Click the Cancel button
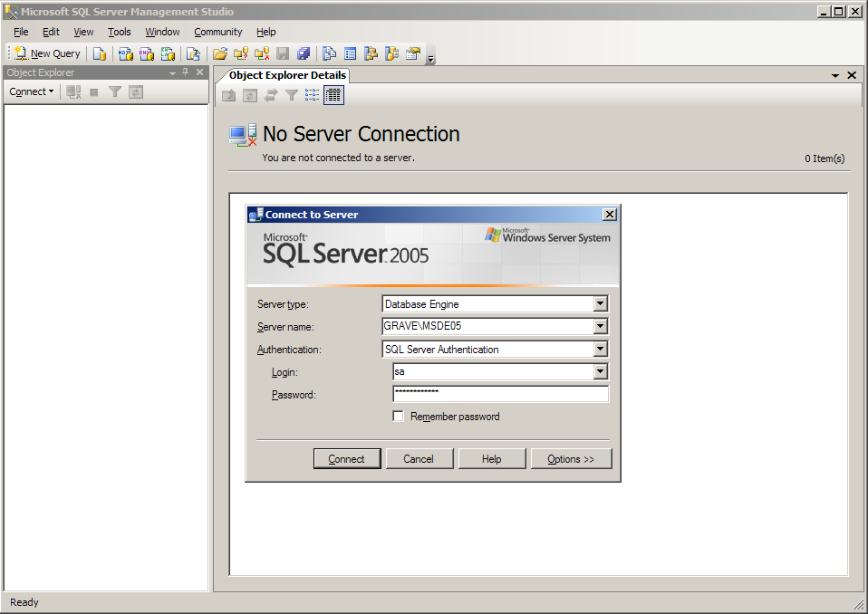Viewport: 868px width, 614px height. pos(420,458)
